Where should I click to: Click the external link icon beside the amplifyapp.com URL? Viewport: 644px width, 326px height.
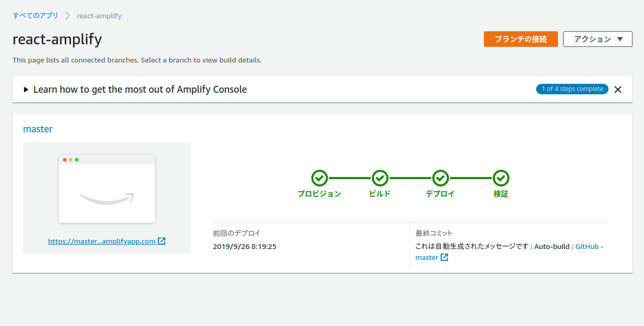162,241
